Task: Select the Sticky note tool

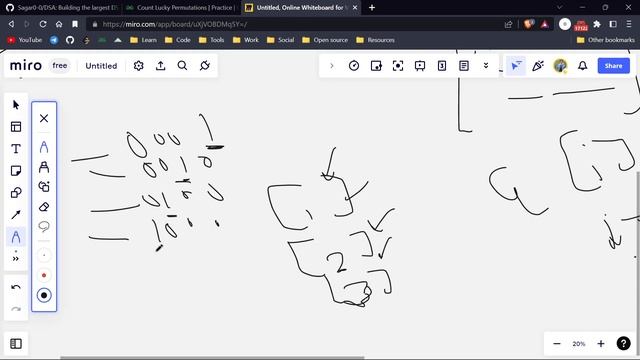Action: click(x=16, y=171)
